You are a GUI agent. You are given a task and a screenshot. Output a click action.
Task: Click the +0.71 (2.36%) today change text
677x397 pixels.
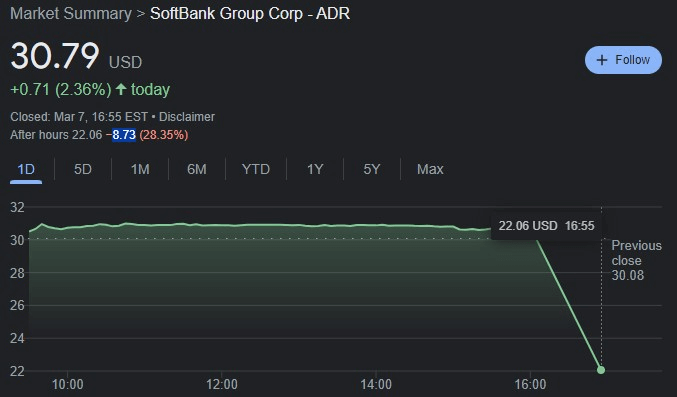point(90,89)
